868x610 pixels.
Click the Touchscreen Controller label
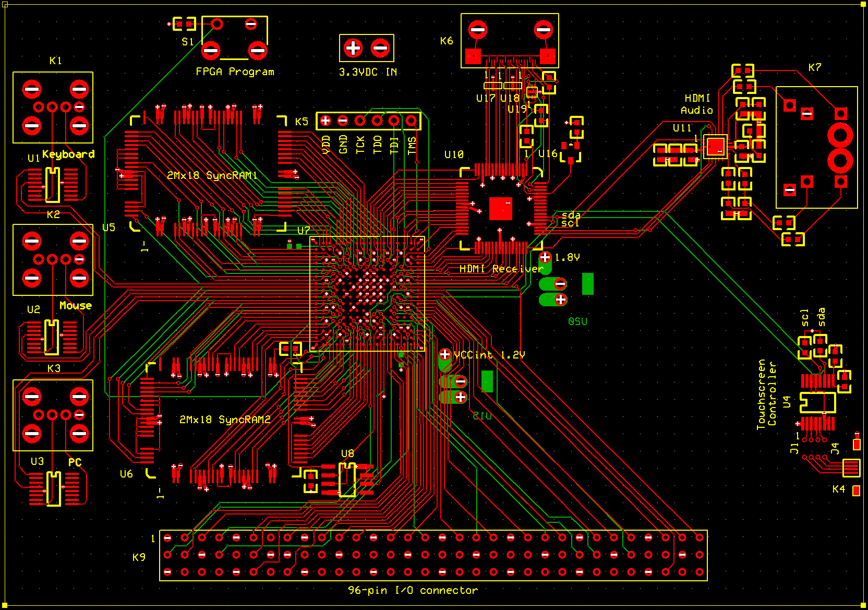coord(766,394)
